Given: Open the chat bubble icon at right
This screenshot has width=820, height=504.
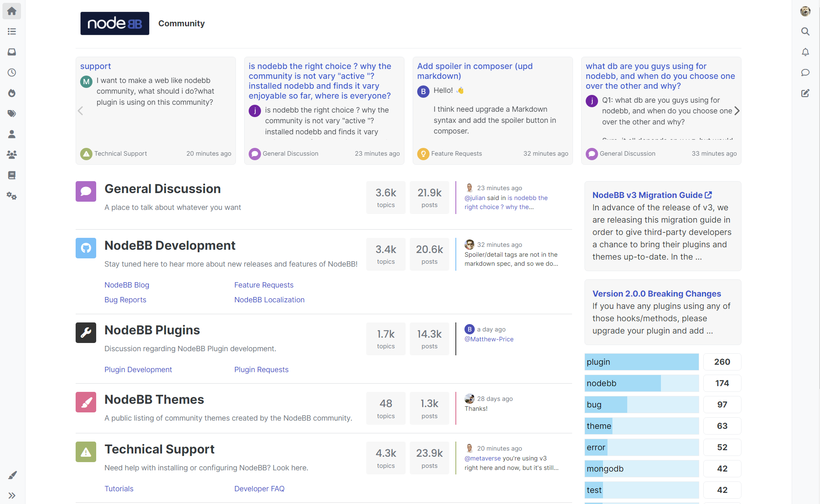Looking at the screenshot, I should pyautogui.click(x=805, y=73).
